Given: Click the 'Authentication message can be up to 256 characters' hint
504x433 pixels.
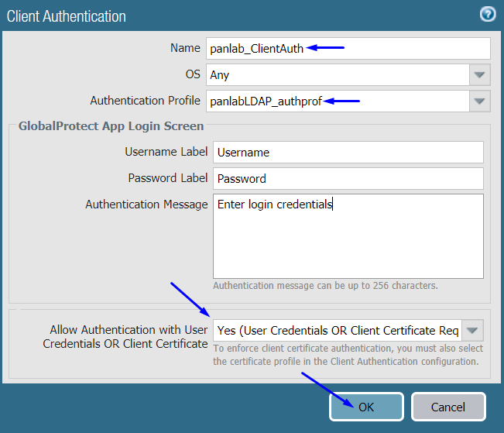Looking at the screenshot, I should (x=325, y=286).
